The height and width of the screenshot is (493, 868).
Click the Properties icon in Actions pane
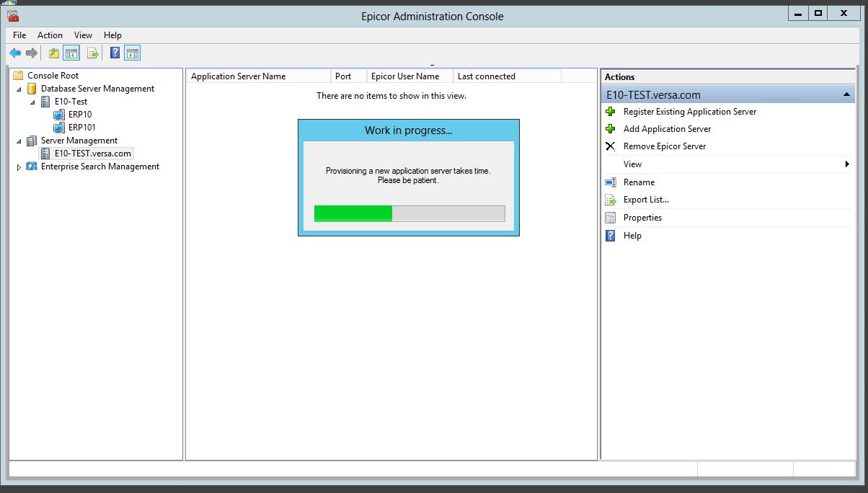(x=610, y=218)
